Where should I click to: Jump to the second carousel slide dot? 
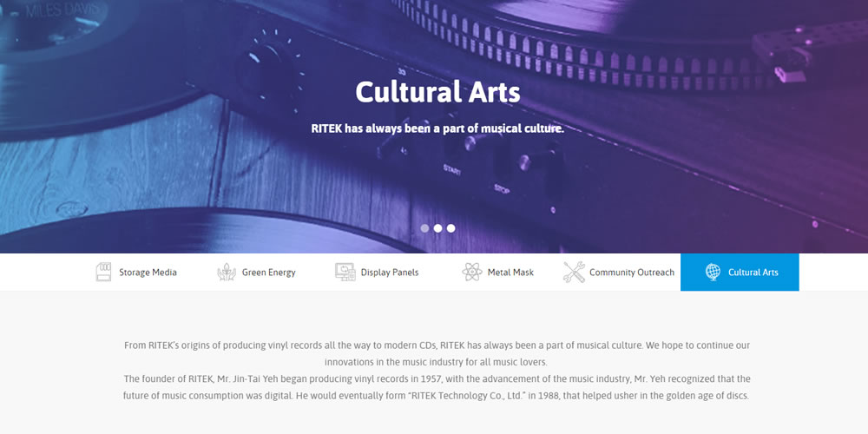[437, 228]
